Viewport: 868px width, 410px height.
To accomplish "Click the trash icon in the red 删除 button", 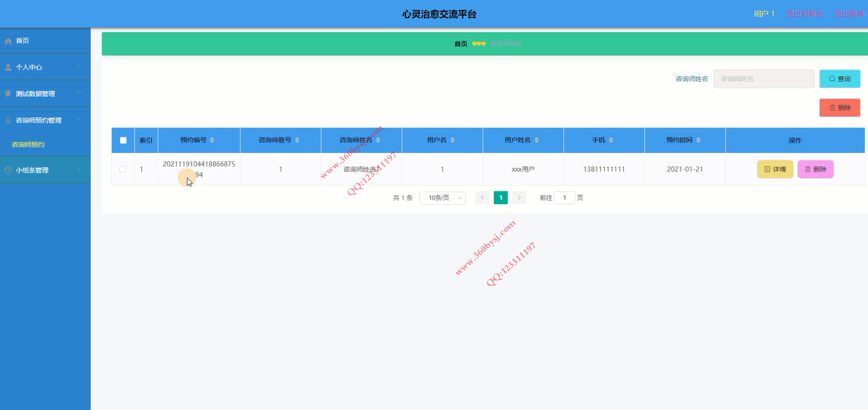I will point(832,107).
